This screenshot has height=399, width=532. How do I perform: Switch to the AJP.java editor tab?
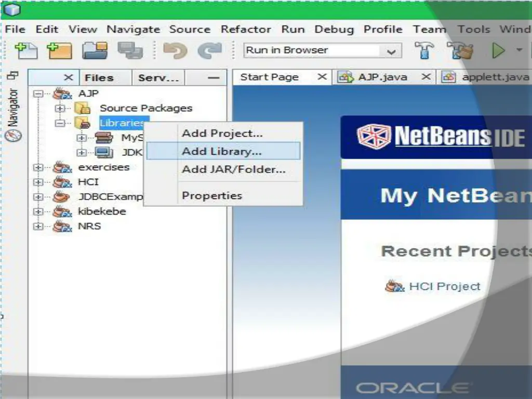tap(383, 77)
